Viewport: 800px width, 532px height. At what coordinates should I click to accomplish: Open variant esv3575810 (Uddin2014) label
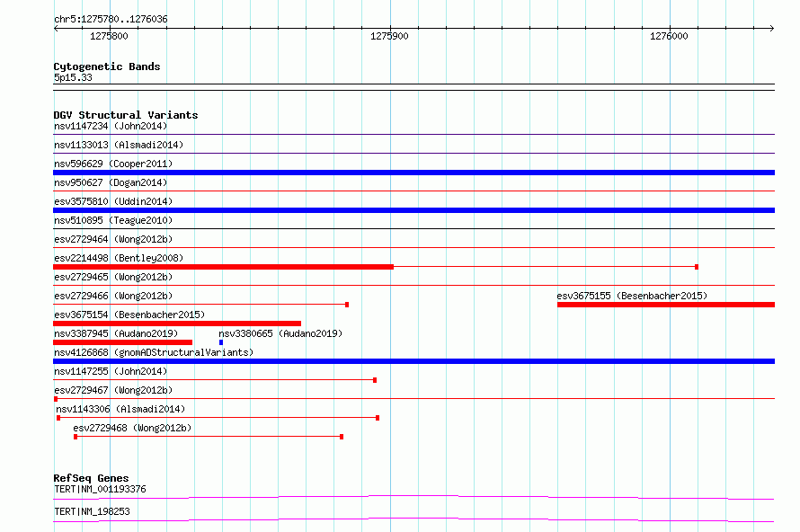tap(113, 201)
